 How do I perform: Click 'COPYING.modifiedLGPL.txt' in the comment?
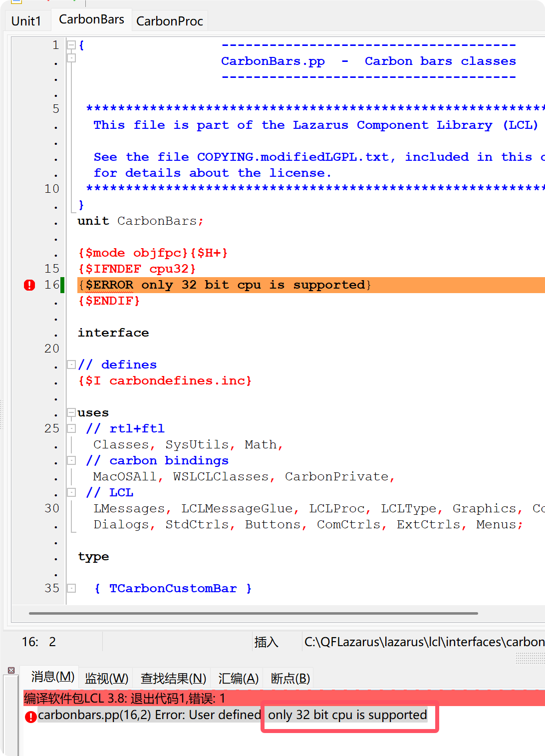pos(292,157)
